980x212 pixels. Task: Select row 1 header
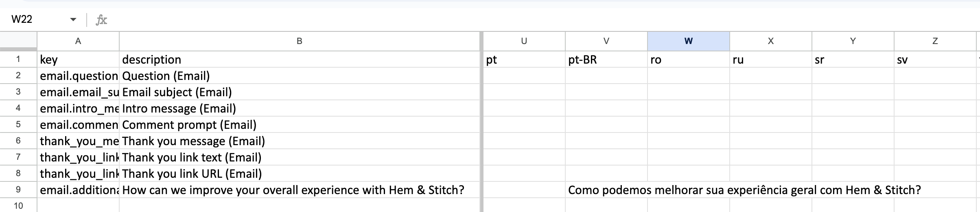pos(18,59)
